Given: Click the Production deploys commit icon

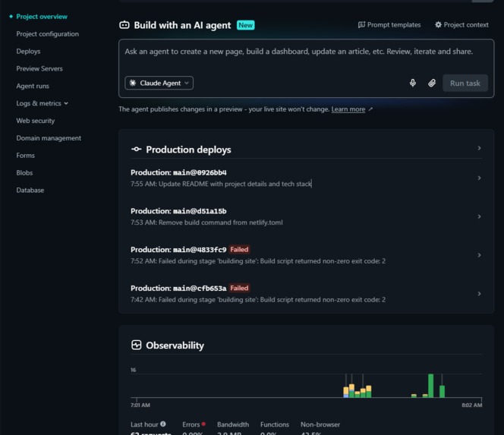Looking at the screenshot, I should [137, 150].
